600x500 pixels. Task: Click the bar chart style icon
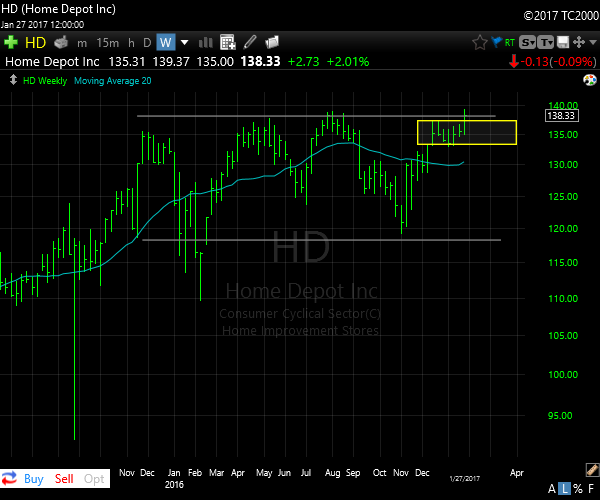(x=205, y=42)
